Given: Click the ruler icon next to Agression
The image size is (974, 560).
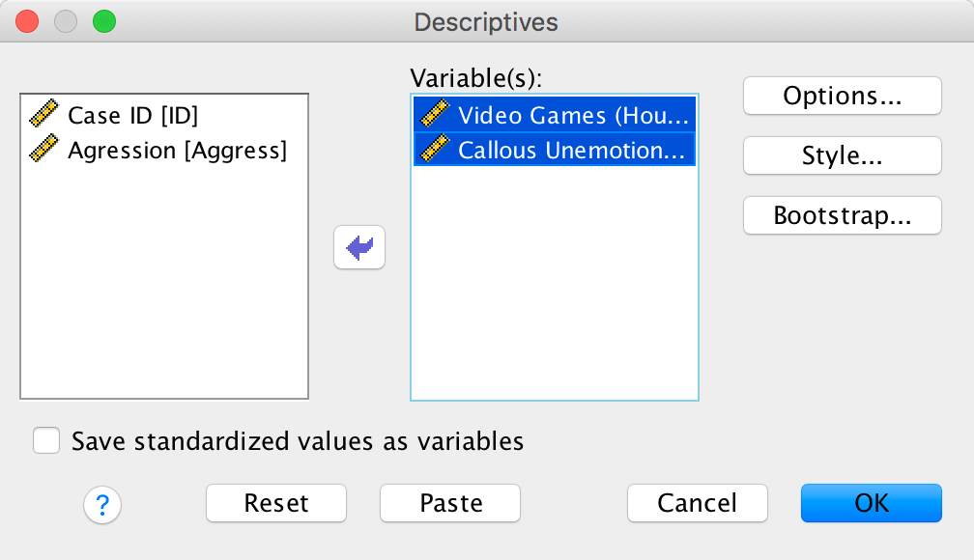Looking at the screenshot, I should (44, 150).
